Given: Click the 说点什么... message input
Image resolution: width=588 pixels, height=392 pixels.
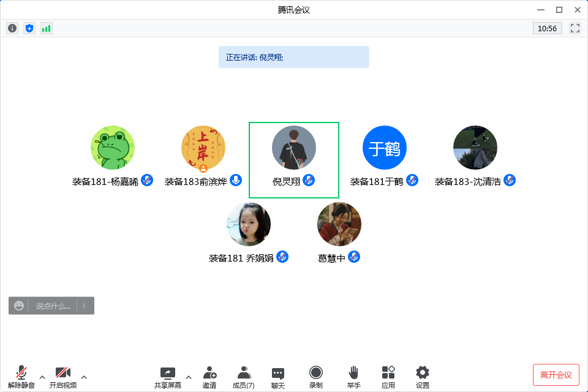Looking at the screenshot, I should (53, 306).
